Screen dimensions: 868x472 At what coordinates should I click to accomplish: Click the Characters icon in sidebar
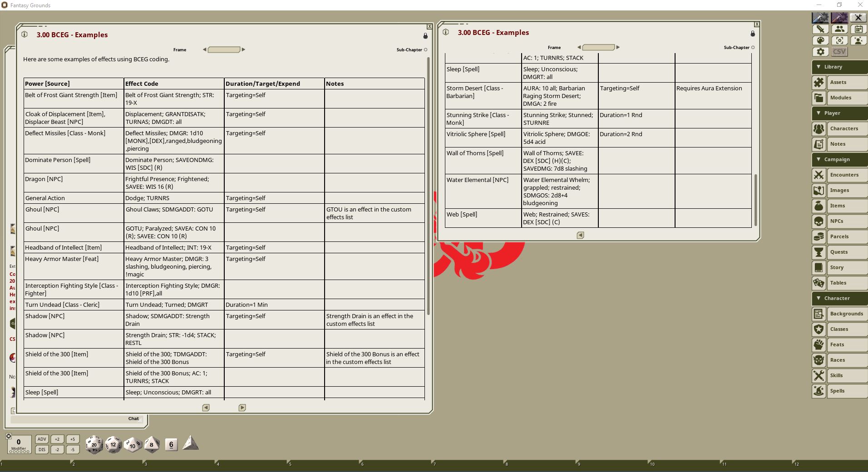pyautogui.click(x=819, y=128)
